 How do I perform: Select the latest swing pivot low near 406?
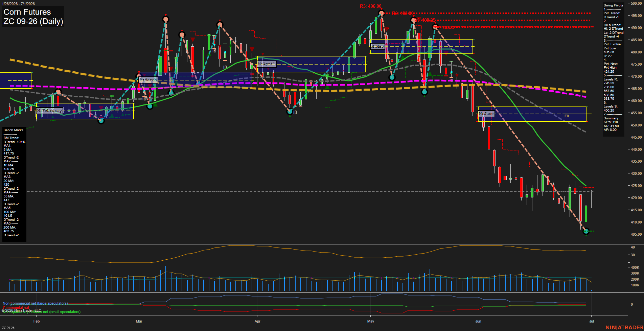point(586,231)
